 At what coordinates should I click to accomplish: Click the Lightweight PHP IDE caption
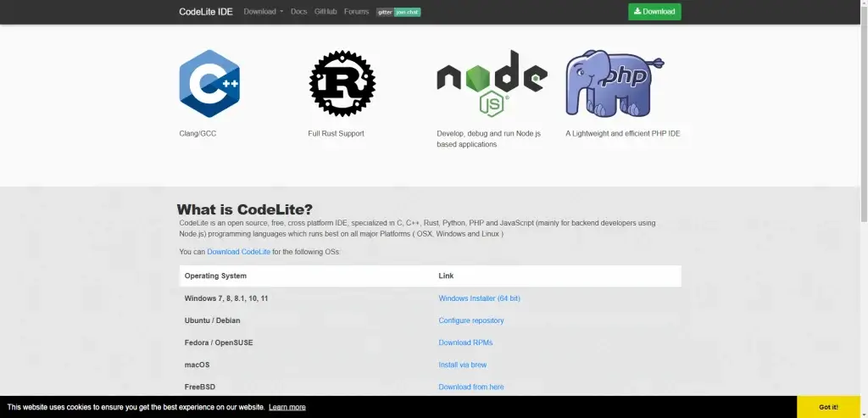[x=623, y=133]
